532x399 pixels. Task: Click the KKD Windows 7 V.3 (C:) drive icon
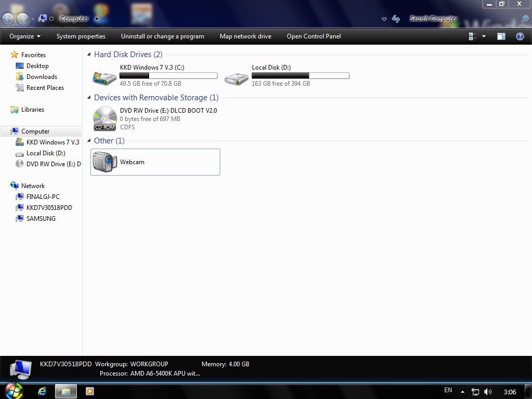pos(104,78)
